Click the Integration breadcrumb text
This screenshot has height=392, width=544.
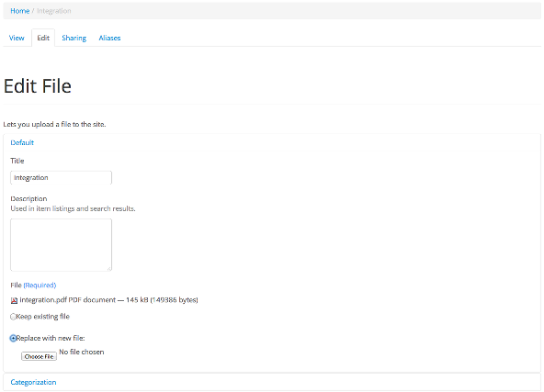point(54,11)
